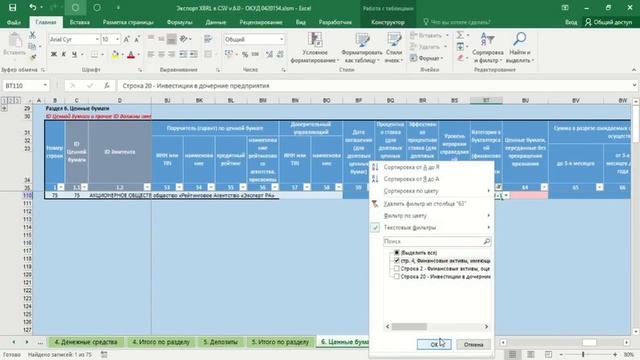This screenshot has height=360, width=640.
Task: Undo the last action
Action: [x=33, y=7]
